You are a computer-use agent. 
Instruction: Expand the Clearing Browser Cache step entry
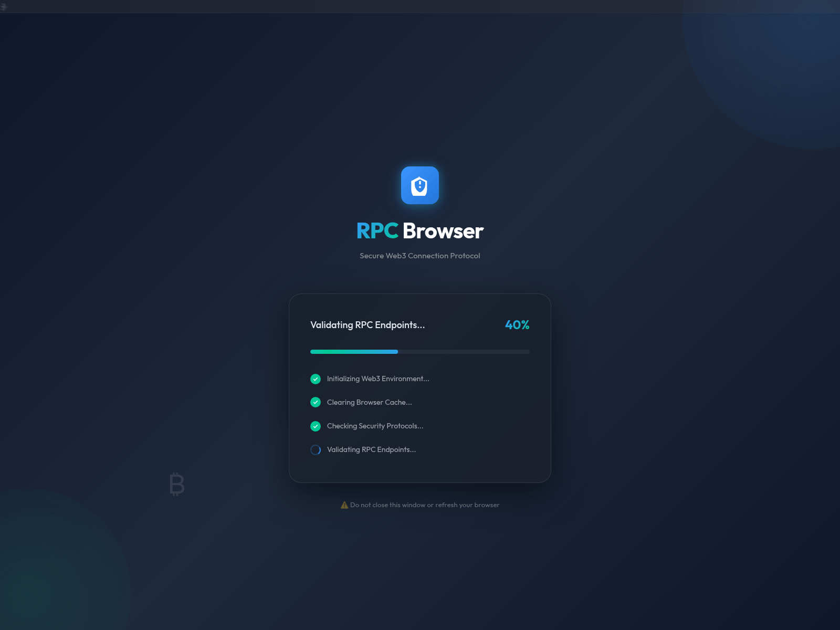369,402
